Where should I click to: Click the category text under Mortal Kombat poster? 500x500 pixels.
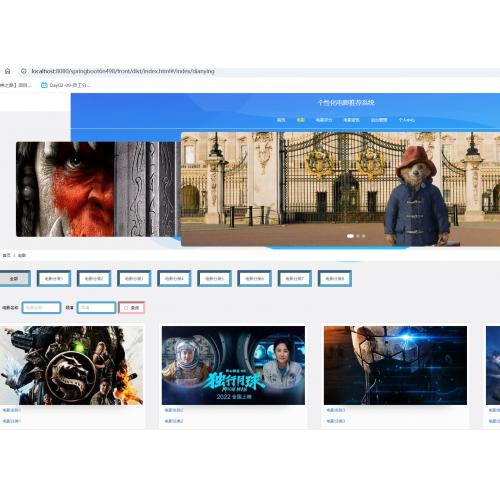[12, 421]
